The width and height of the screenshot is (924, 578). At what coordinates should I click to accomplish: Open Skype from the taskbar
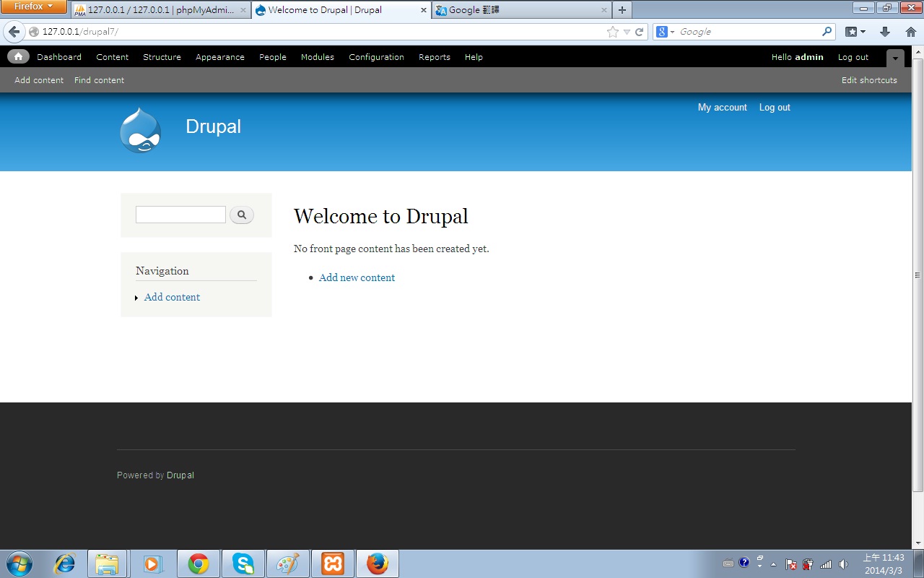243,564
